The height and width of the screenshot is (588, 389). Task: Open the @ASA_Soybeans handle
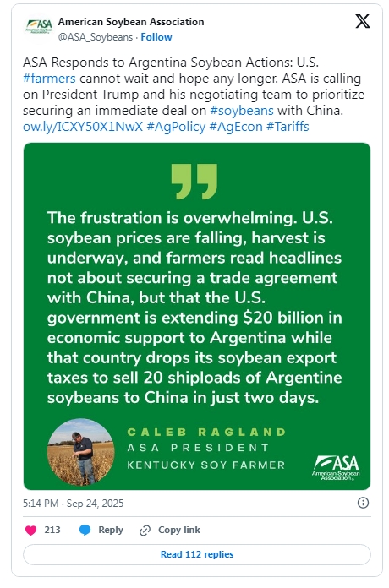(96, 37)
